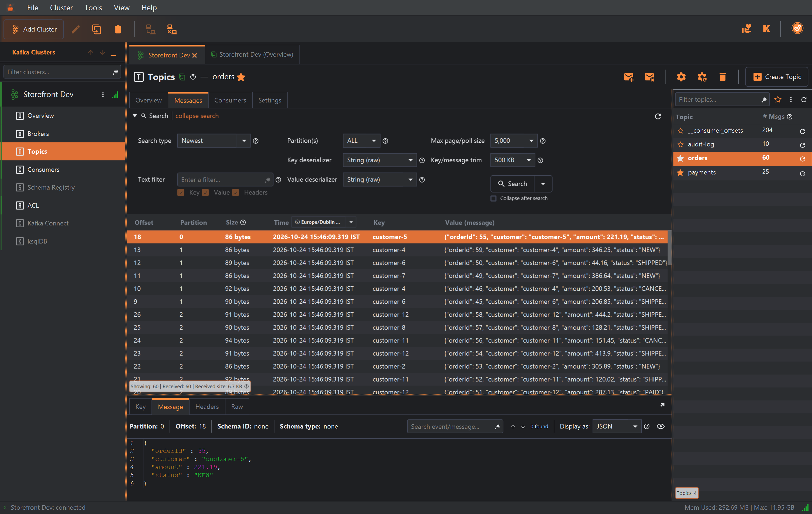Click the Text filter input field

tap(225, 180)
